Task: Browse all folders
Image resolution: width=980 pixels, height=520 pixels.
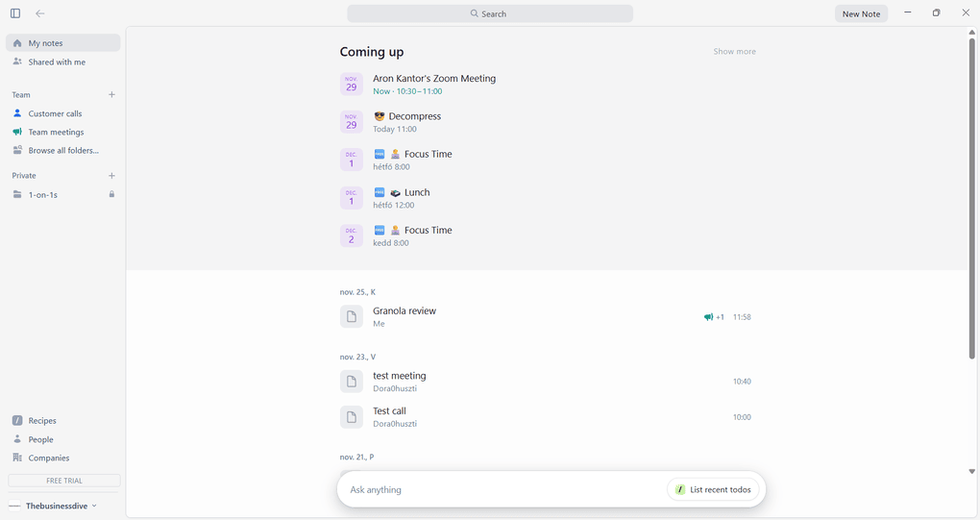Action: 63,151
